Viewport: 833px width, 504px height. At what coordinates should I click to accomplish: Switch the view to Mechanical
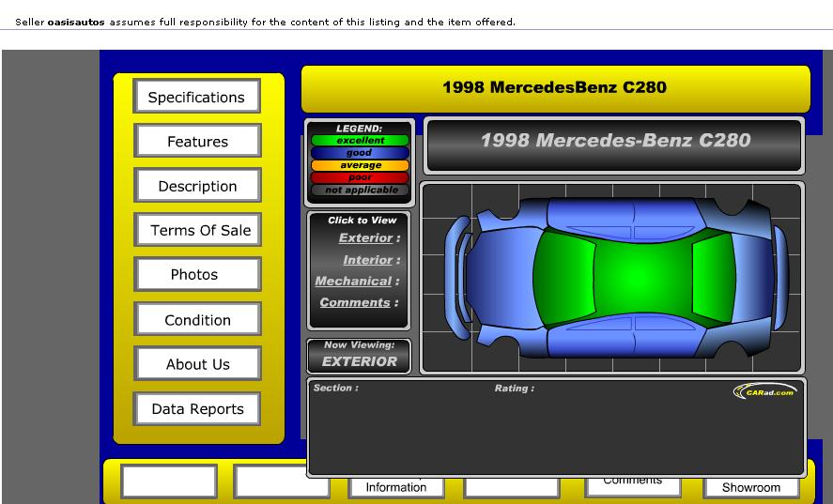coord(353,281)
